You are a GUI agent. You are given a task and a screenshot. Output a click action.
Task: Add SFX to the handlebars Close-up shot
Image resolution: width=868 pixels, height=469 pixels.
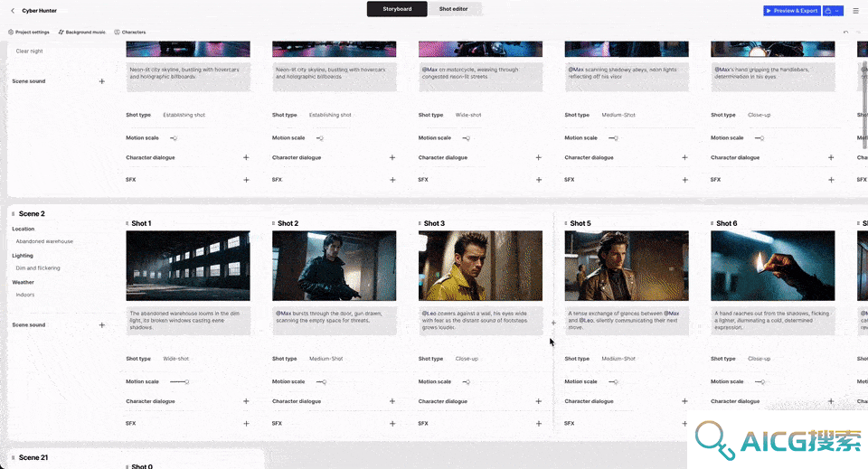click(x=831, y=180)
